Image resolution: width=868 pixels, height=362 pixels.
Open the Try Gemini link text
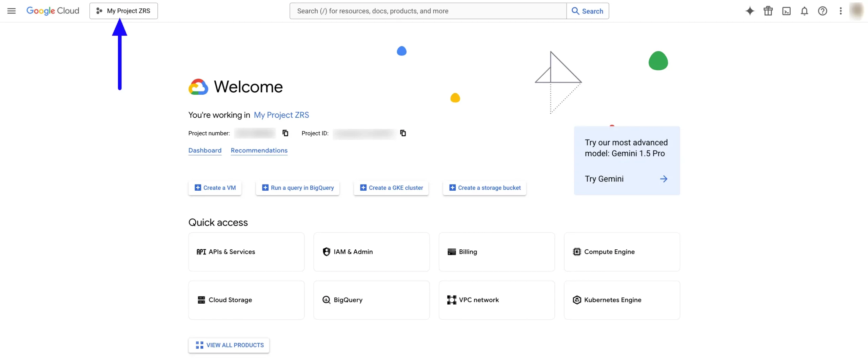click(x=604, y=179)
